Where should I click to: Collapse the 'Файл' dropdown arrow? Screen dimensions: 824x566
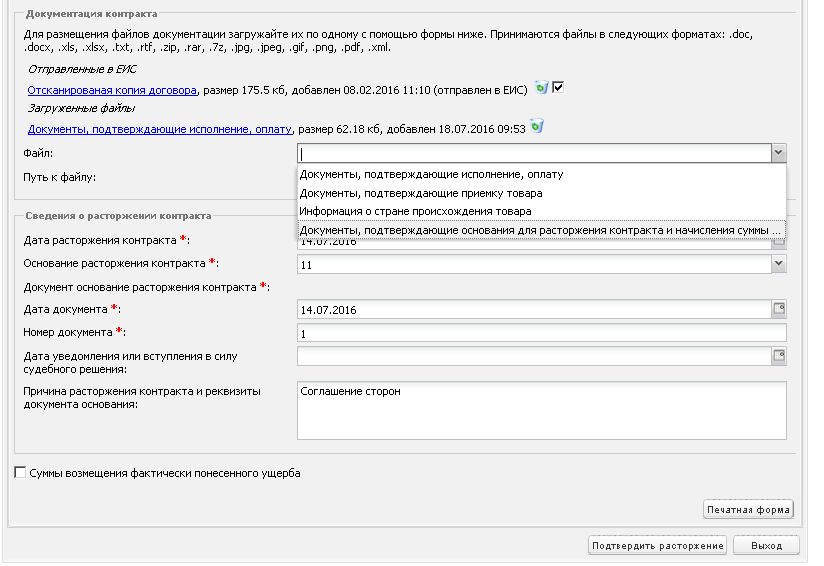coord(778,153)
